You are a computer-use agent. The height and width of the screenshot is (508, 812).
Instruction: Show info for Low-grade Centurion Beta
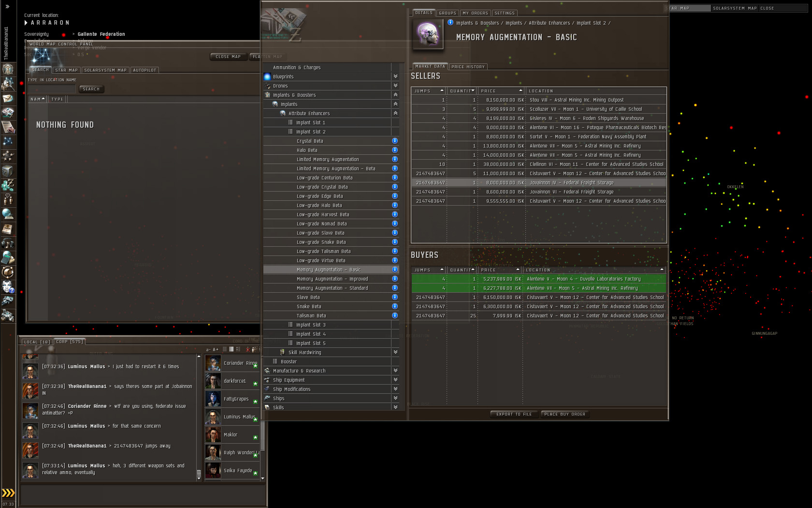pos(395,178)
